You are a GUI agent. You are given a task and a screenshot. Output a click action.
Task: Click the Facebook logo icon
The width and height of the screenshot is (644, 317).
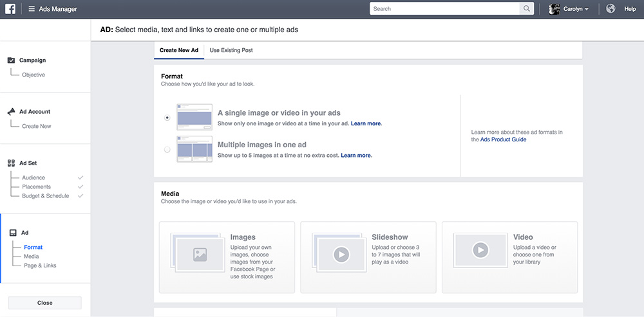[10, 9]
